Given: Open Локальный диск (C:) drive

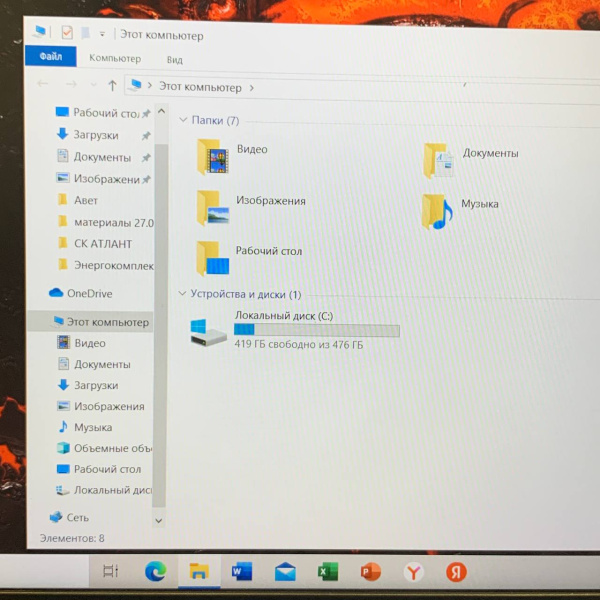Looking at the screenshot, I should (210, 332).
